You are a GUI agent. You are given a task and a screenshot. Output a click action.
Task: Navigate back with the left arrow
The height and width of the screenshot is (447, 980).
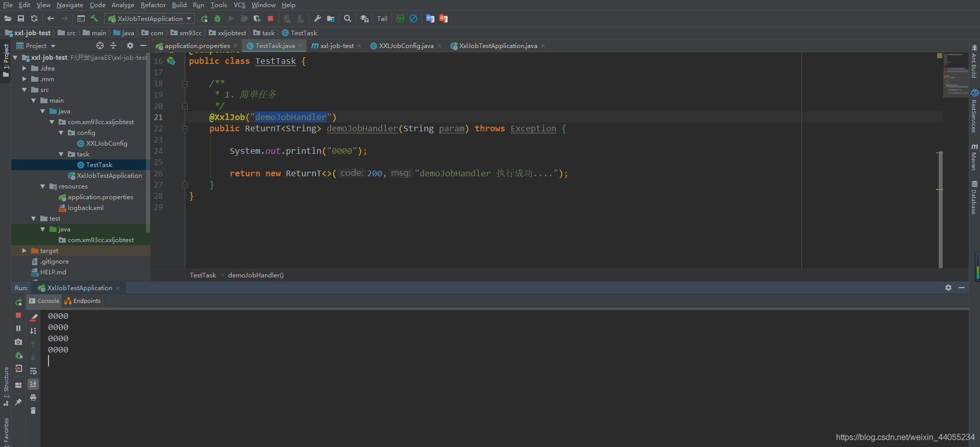[51, 18]
